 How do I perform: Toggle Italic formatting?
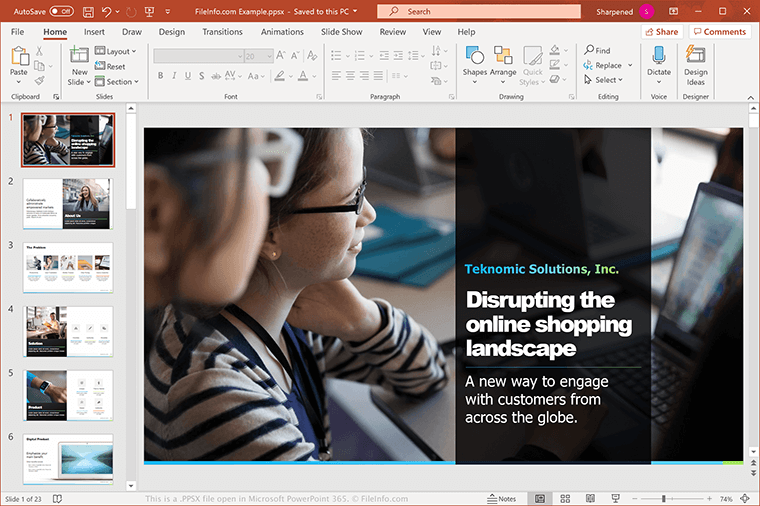point(174,76)
